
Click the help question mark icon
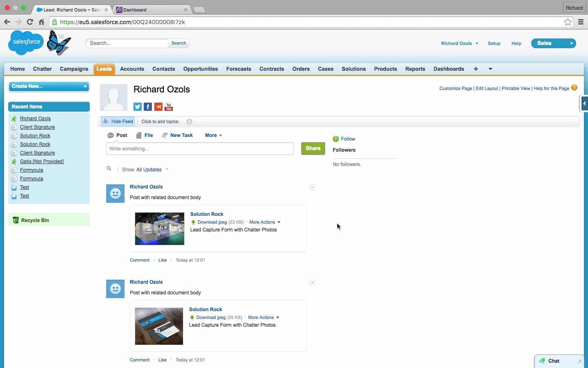(574, 88)
